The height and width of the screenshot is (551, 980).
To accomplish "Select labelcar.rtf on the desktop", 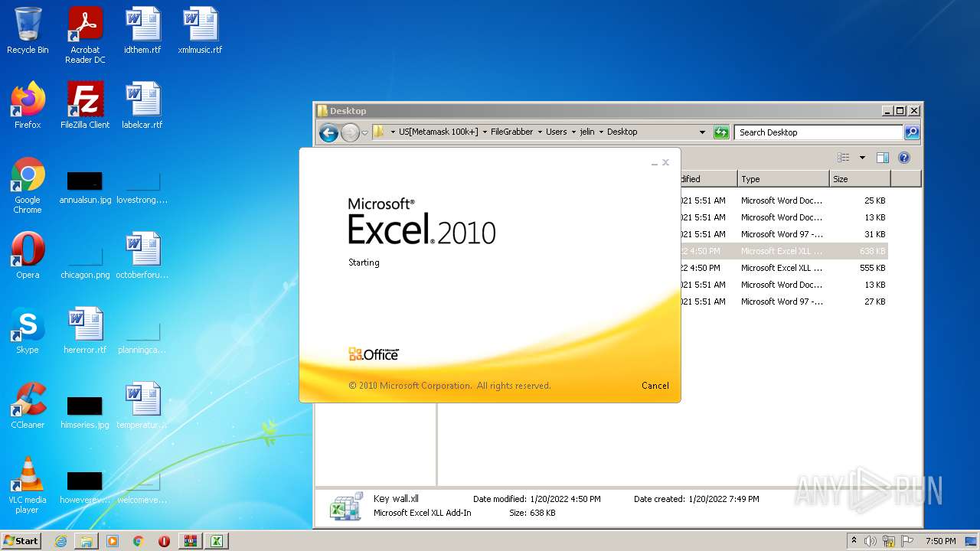I will click(x=142, y=106).
